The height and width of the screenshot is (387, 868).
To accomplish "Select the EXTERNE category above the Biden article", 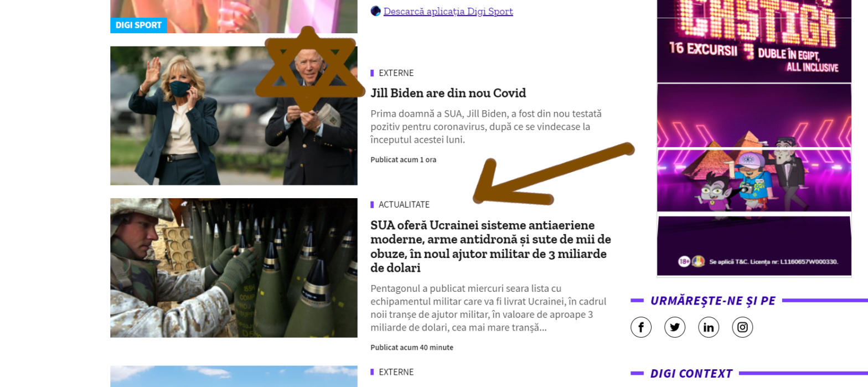I will pos(396,73).
